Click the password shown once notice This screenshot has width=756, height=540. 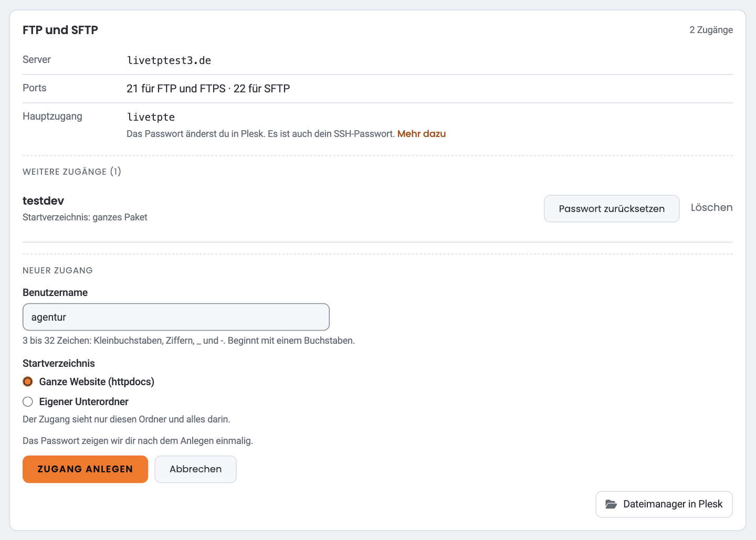click(138, 441)
